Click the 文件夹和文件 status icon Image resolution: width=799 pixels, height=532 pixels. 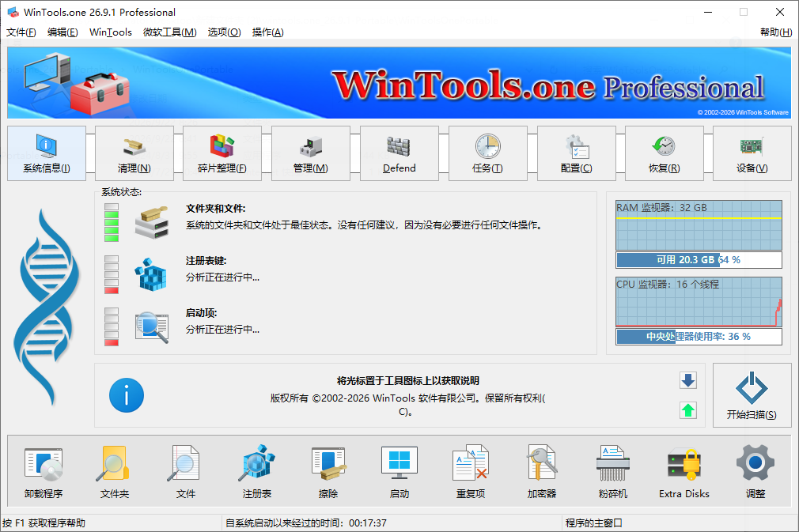(x=152, y=222)
